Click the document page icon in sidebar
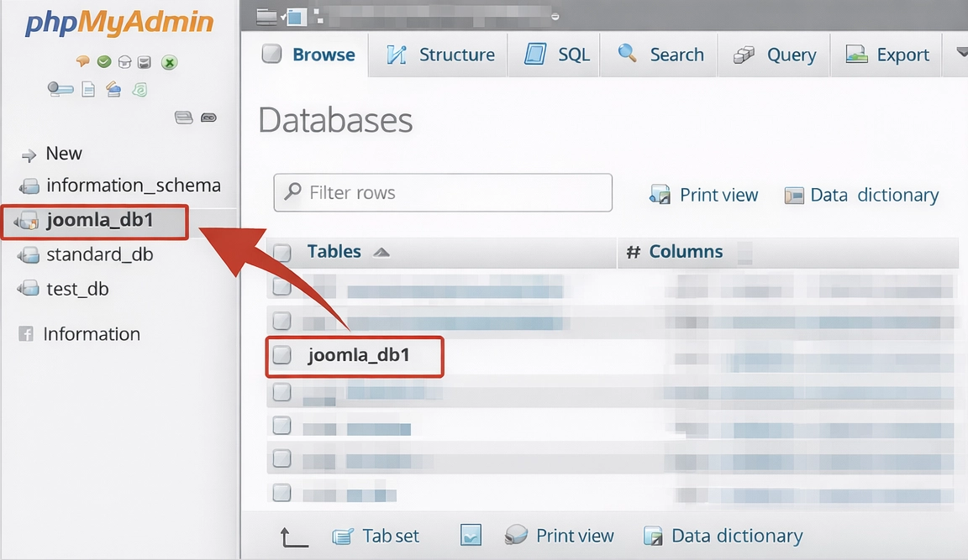Screen dimensions: 968x560 pos(88,90)
